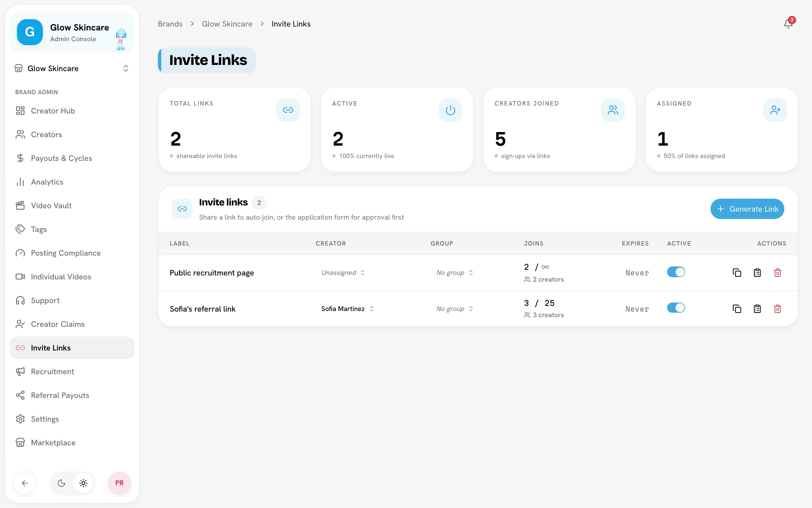Open Support page
This screenshot has width=812, height=508.
(72, 300)
